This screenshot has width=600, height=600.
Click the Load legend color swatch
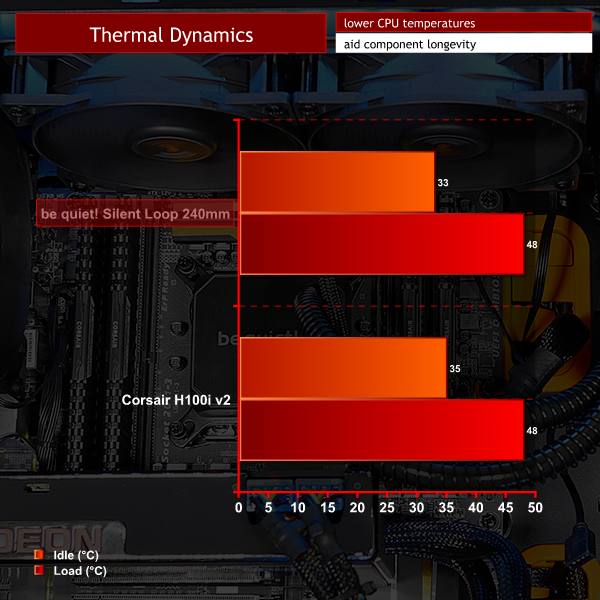(39, 570)
